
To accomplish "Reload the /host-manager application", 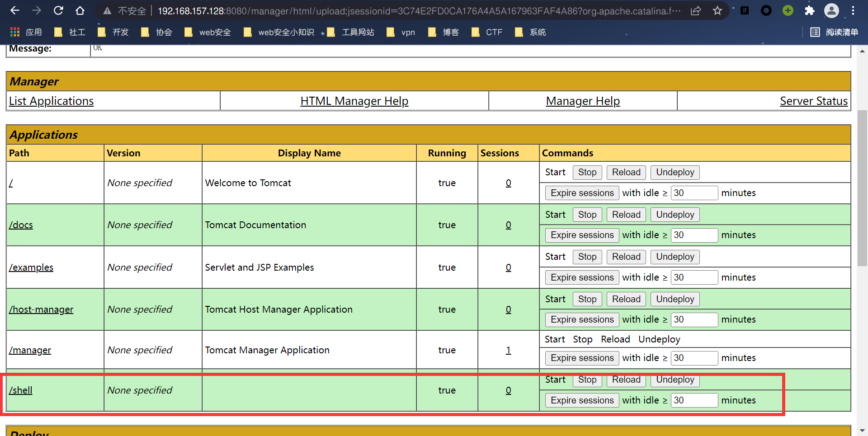I will coord(626,299).
